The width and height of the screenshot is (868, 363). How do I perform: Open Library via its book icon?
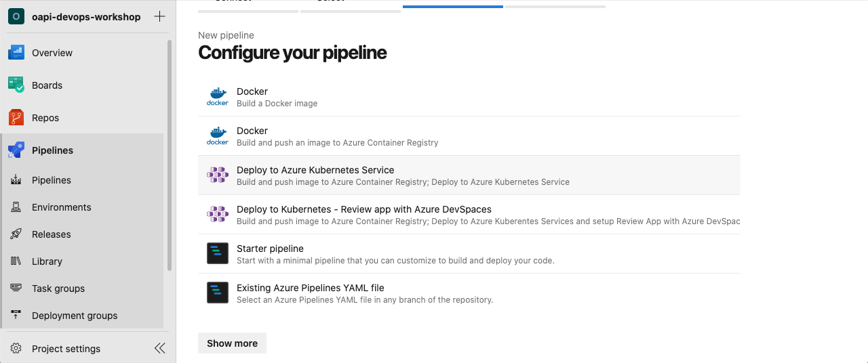pos(16,261)
